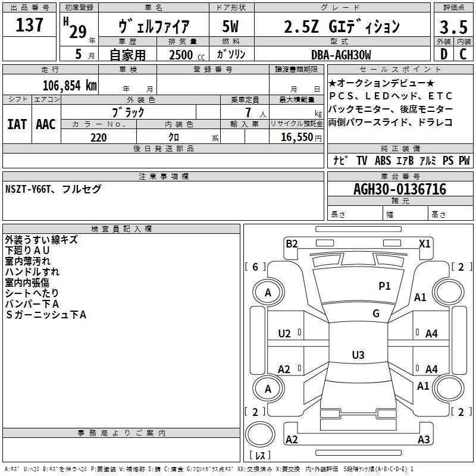Select the lot number 137 cell

pos(29,24)
